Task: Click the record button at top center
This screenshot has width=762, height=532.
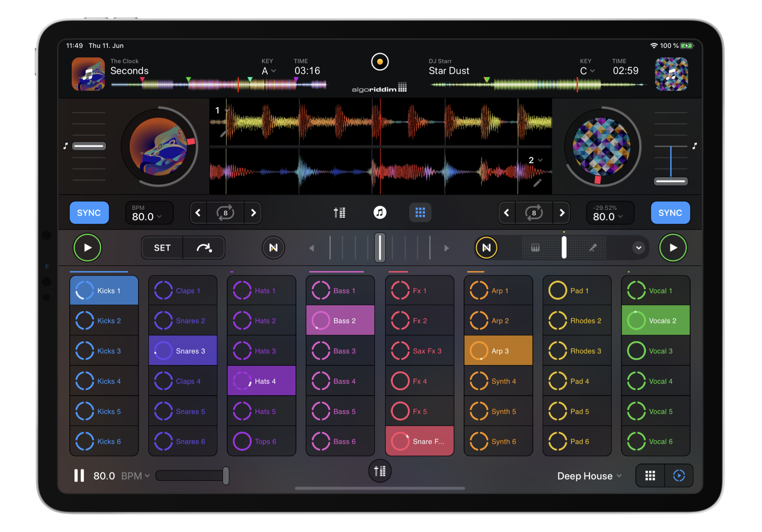Action: tap(380, 62)
